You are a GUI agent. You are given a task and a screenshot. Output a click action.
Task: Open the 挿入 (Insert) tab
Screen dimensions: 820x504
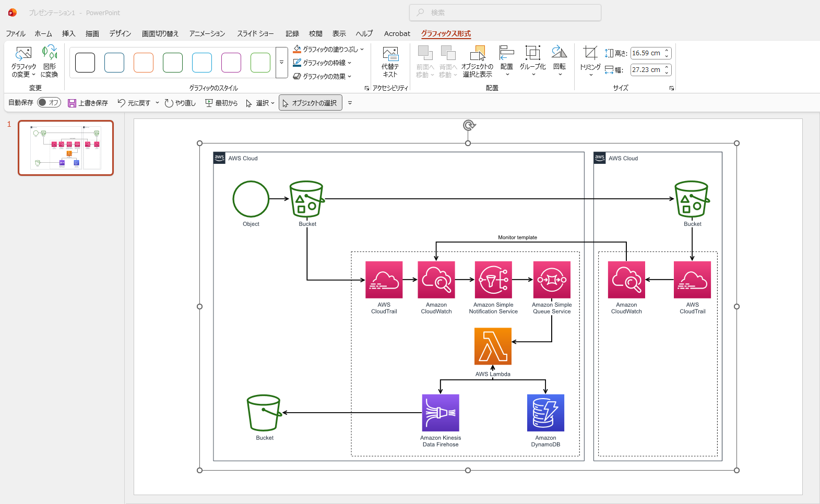tap(68, 33)
